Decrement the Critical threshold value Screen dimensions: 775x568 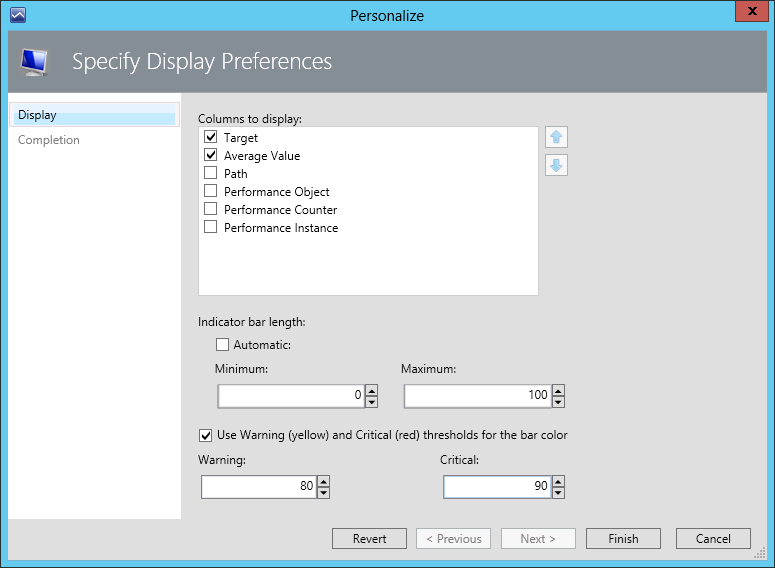click(558, 492)
